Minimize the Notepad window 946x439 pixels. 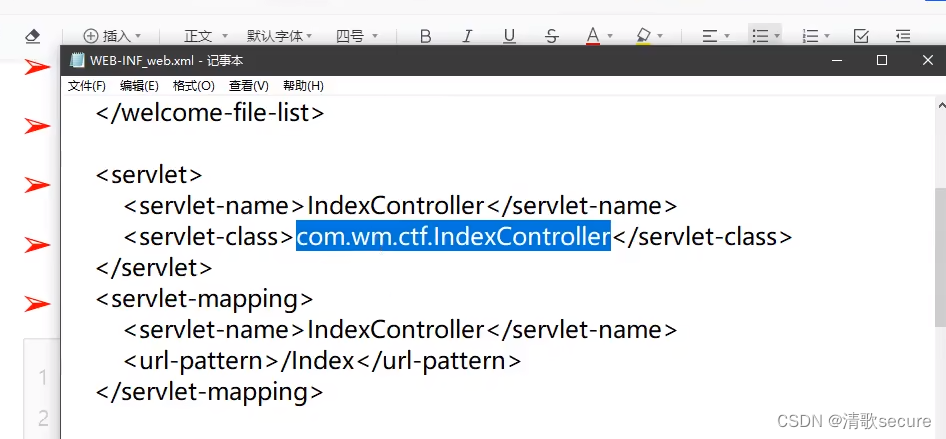[x=836, y=60]
